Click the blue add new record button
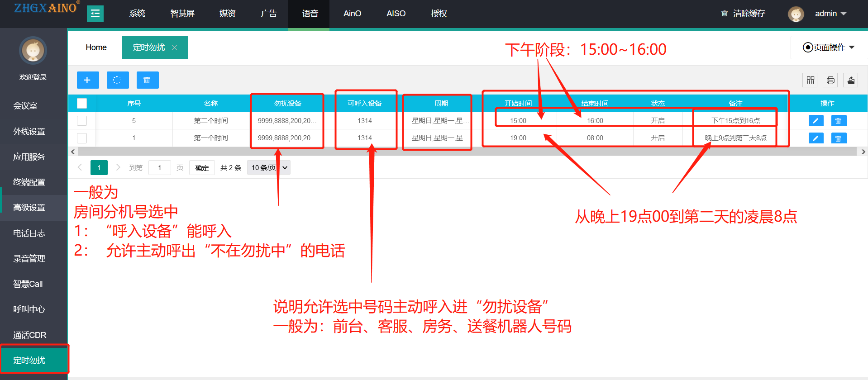Screen dimensions: 868x380 coord(87,80)
